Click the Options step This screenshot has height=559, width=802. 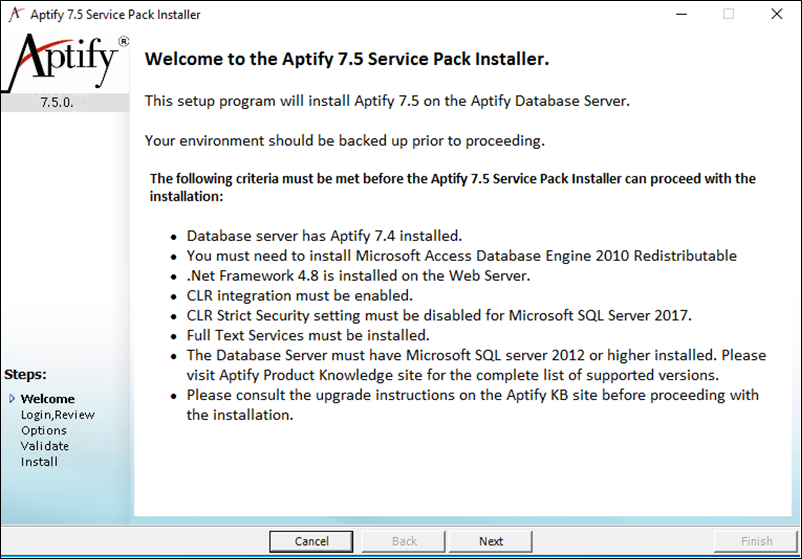point(43,431)
